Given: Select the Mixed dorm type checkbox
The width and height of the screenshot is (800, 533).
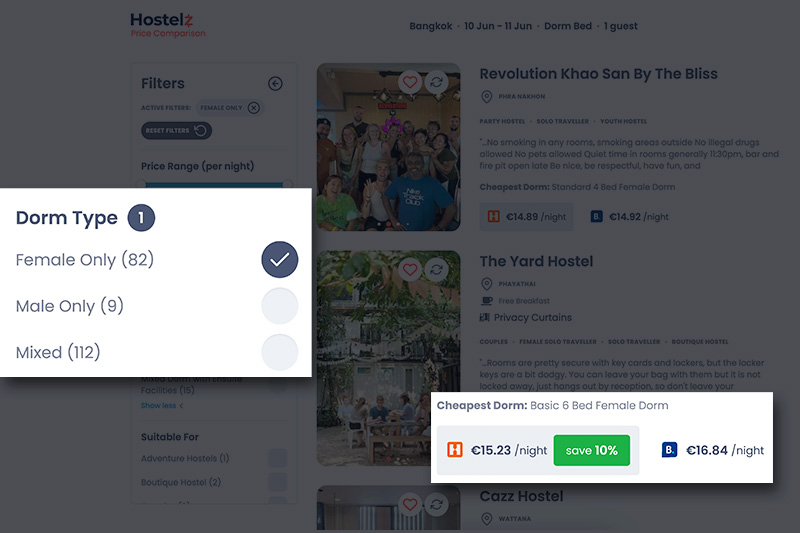Looking at the screenshot, I should click(280, 352).
